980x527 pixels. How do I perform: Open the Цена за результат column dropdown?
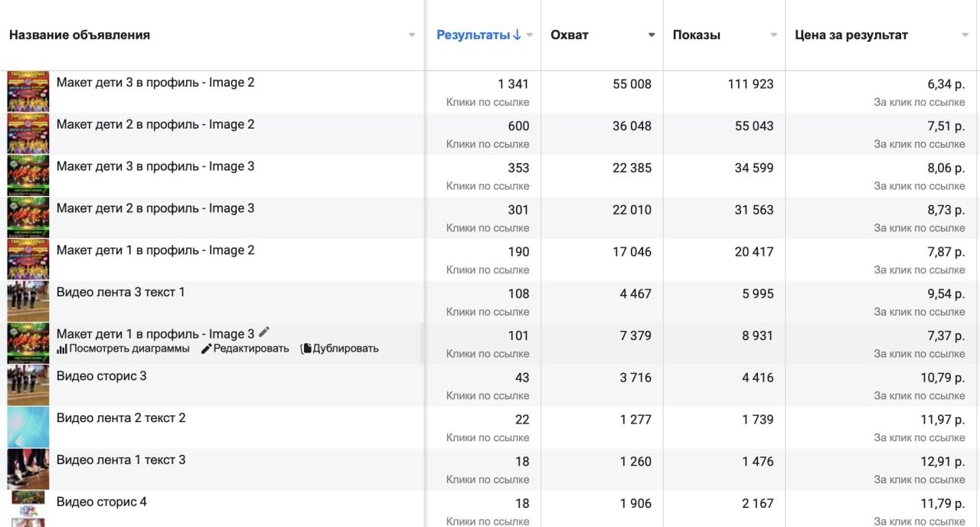[x=965, y=35]
